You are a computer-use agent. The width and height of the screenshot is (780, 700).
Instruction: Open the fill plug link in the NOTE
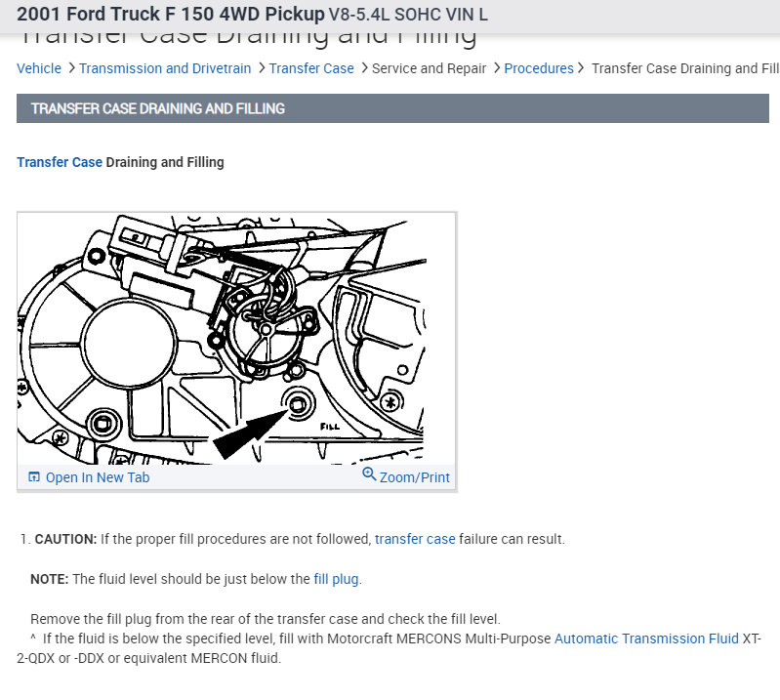tap(336, 579)
